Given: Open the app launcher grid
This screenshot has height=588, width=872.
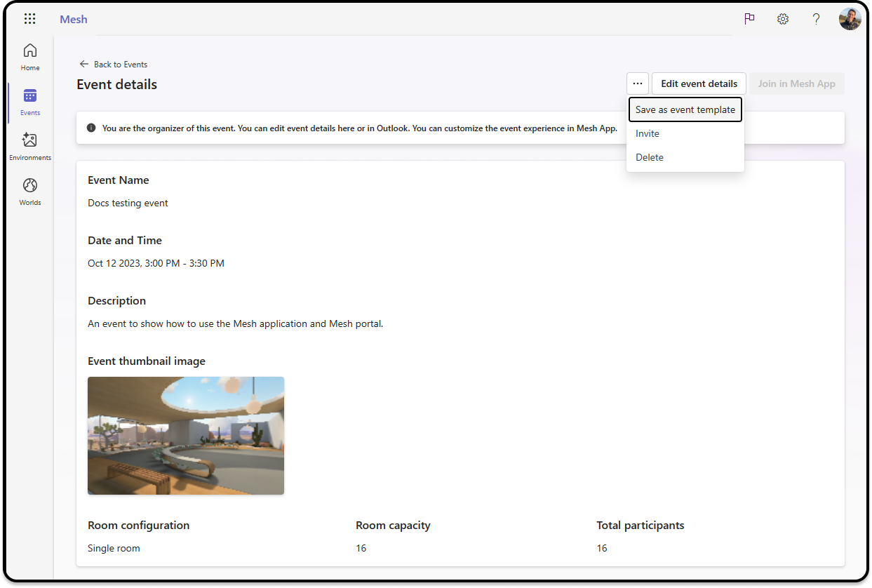Looking at the screenshot, I should point(29,18).
